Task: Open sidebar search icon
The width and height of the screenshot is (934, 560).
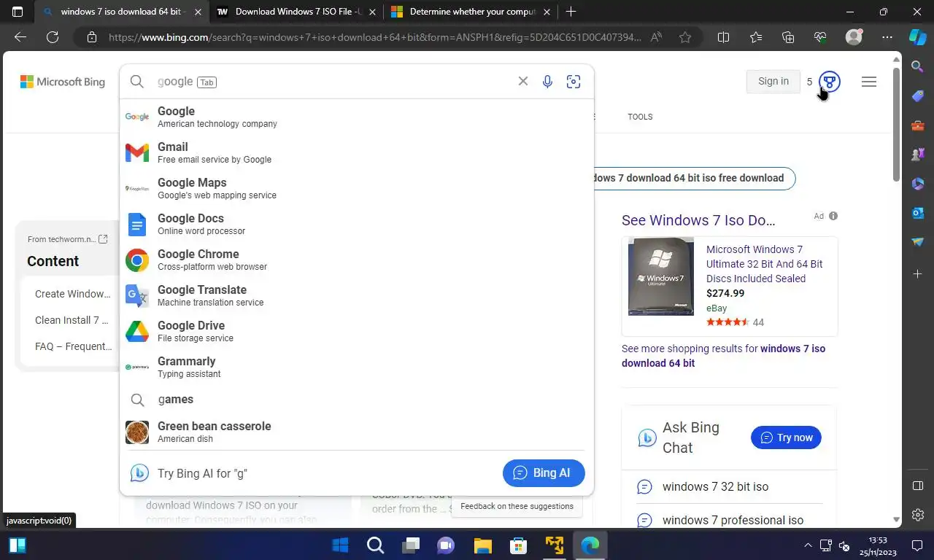Action: click(918, 67)
